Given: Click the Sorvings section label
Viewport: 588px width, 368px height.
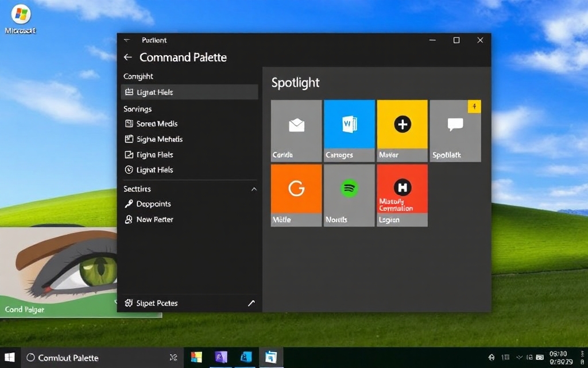Looking at the screenshot, I should [138, 109].
